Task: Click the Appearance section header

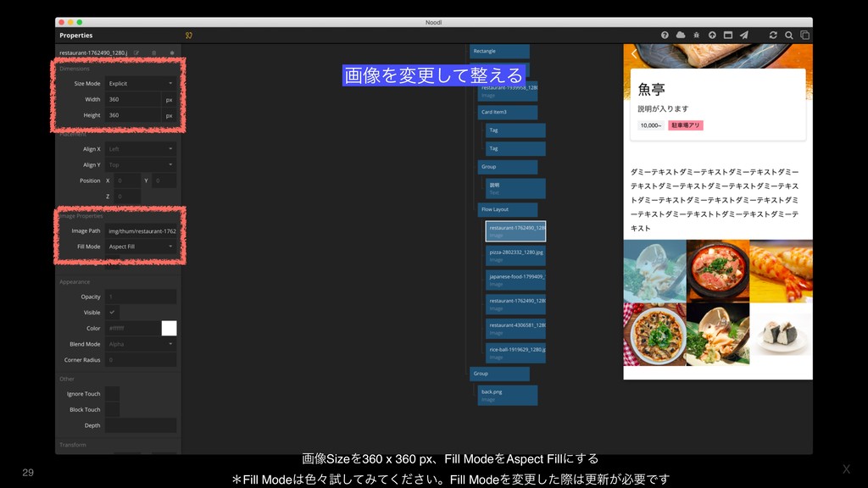Action: click(75, 282)
